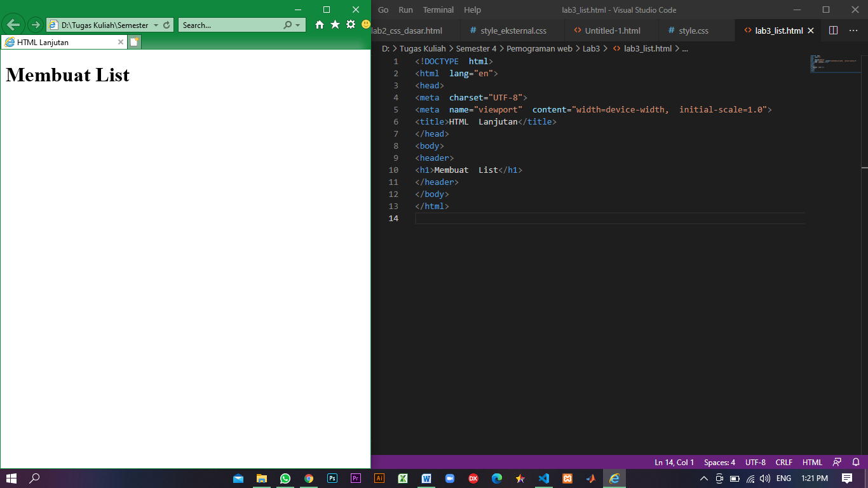The image size is (868, 488).
Task: Expand hidden icons chevron in the system tray
Action: coord(704,478)
